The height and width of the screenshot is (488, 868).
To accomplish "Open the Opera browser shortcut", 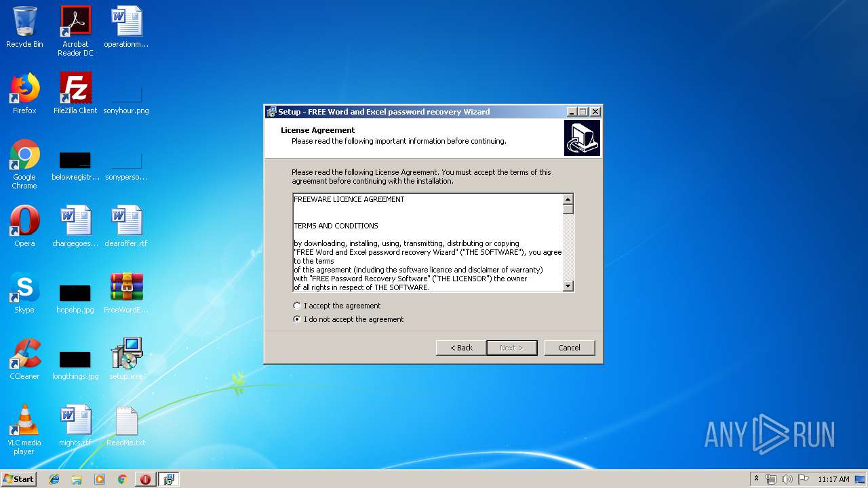I will [x=24, y=226].
